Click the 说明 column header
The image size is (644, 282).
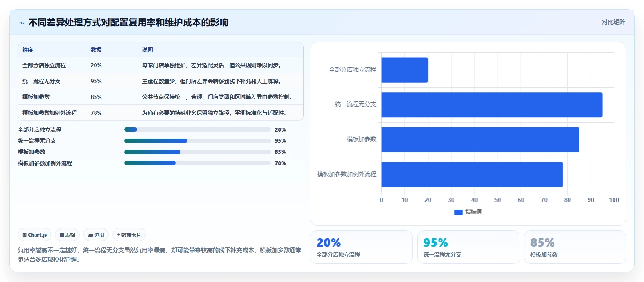[147, 49]
